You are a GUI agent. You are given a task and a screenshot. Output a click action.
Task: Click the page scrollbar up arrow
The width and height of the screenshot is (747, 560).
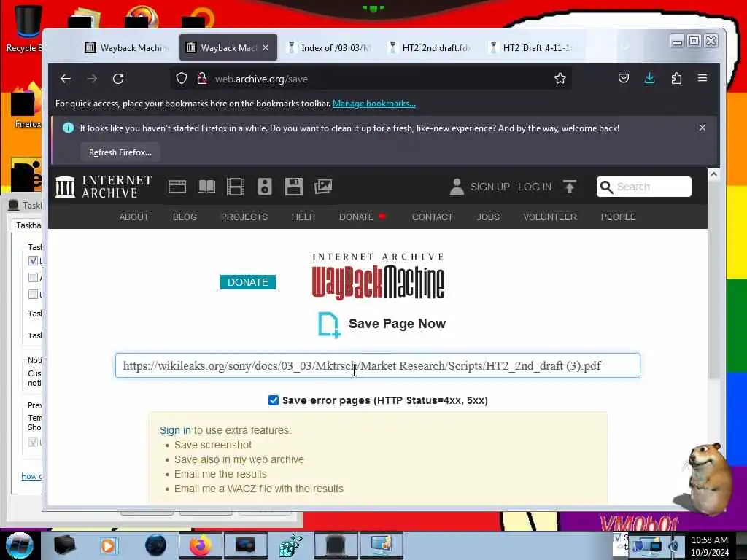point(713,174)
